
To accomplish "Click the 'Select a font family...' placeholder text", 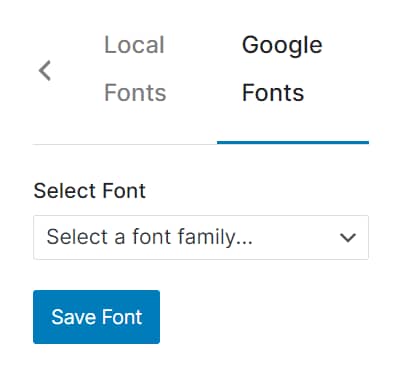I will (149, 237).
